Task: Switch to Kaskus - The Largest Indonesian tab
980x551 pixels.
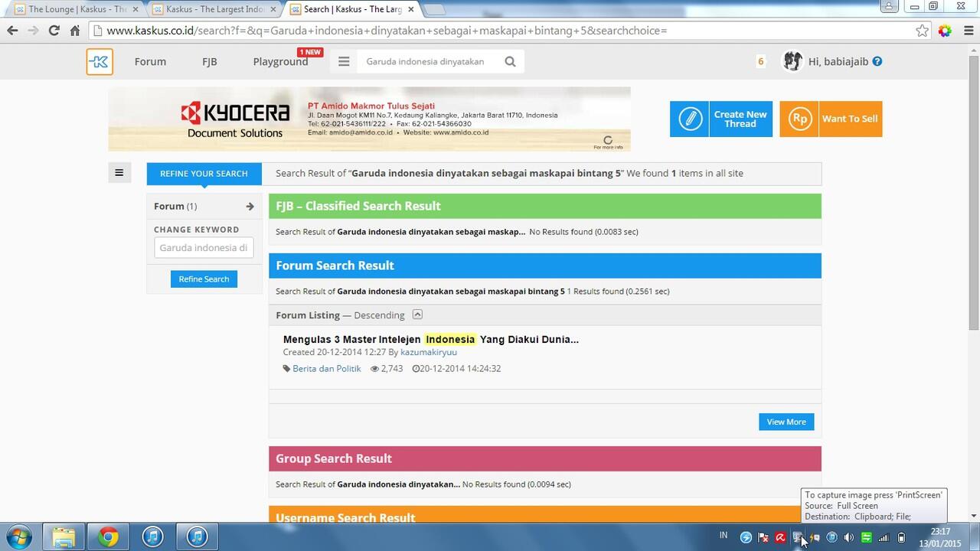Action: tap(214, 9)
